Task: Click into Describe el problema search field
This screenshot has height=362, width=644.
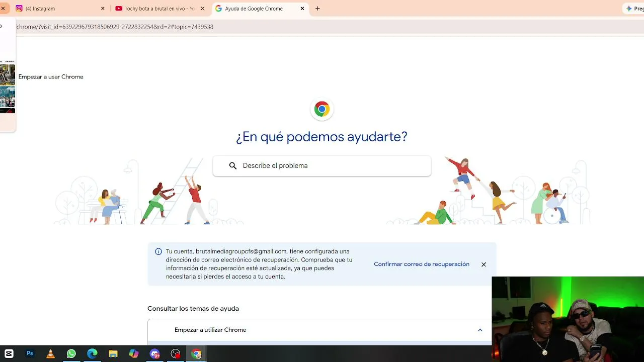Action: pos(322,166)
